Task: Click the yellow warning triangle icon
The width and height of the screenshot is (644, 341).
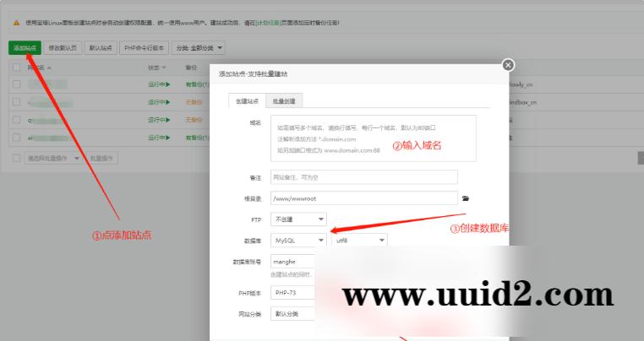Action: (16, 23)
